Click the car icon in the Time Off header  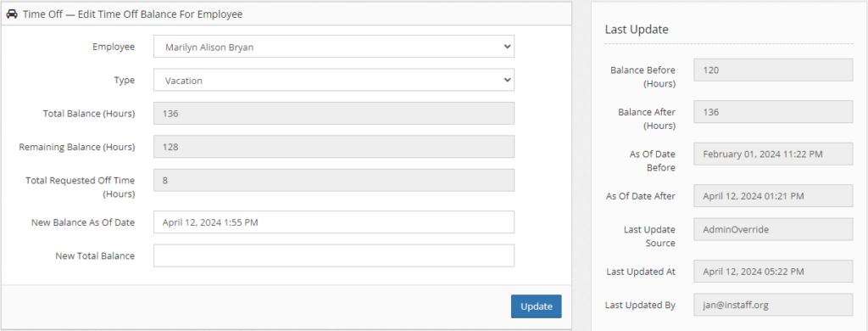12,14
